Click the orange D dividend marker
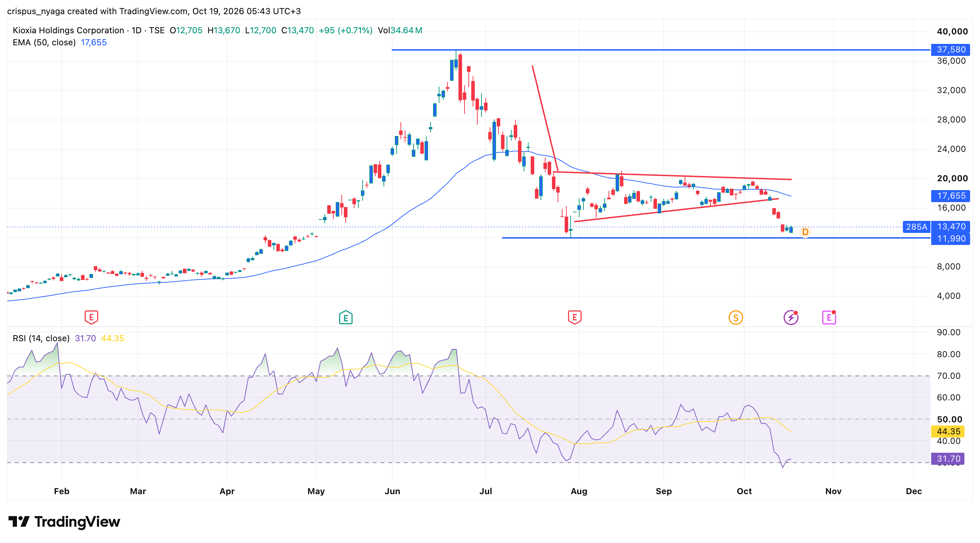The height and width of the screenshot is (543, 980). [805, 232]
